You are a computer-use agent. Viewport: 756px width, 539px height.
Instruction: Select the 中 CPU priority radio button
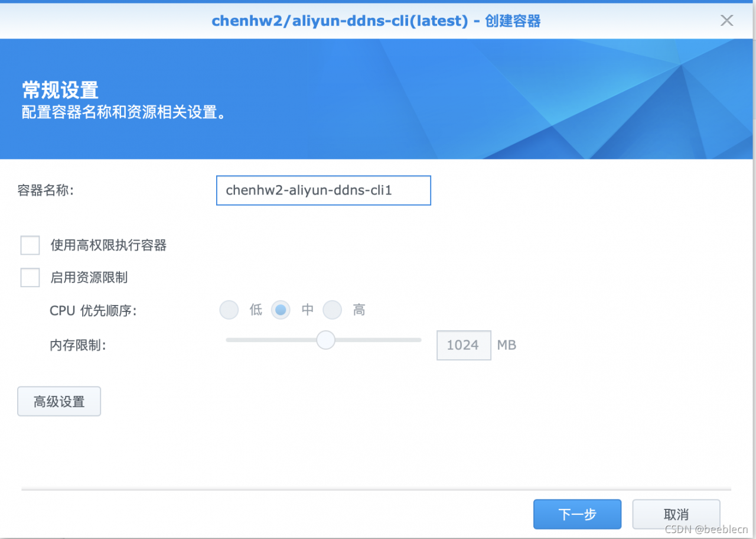281,310
